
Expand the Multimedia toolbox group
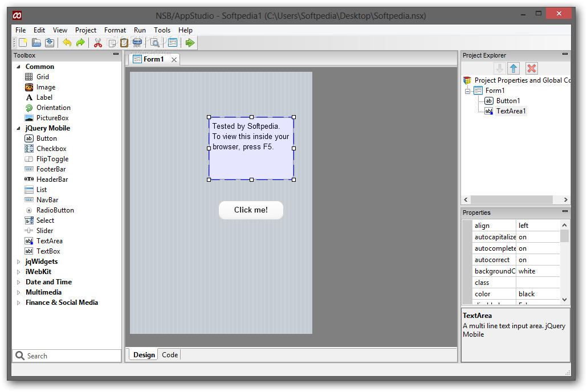pos(18,292)
